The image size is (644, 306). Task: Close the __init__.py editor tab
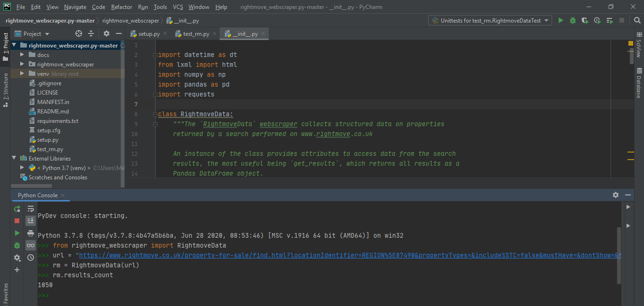click(264, 34)
